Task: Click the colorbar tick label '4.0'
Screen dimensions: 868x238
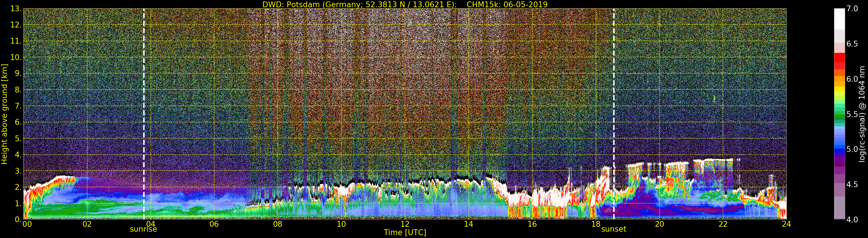Action: click(852, 220)
